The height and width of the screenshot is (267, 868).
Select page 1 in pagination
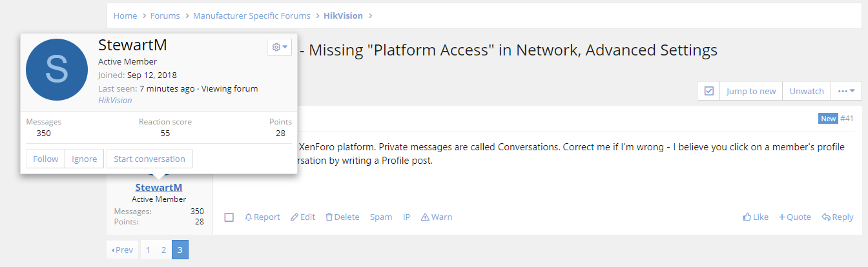point(148,250)
